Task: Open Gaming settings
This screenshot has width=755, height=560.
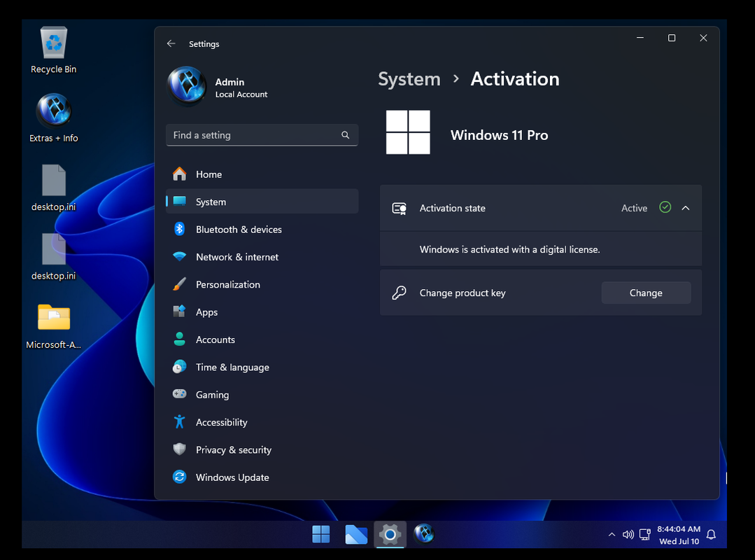Action: click(x=262, y=395)
